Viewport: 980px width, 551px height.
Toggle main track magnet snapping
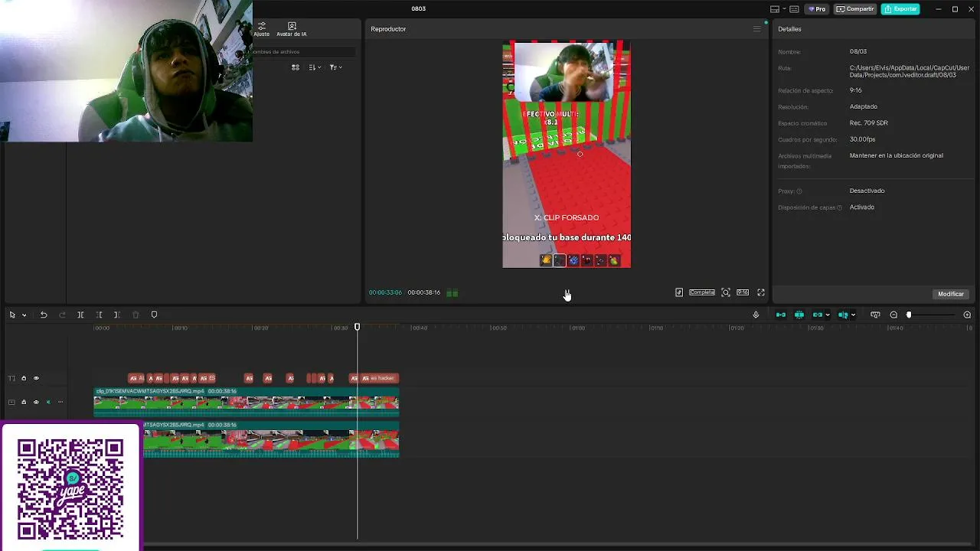pos(781,315)
